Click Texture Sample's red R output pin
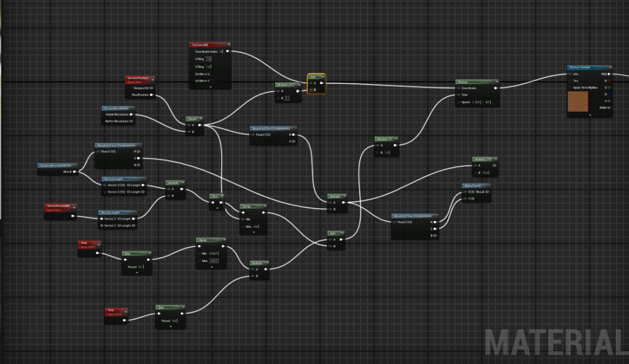629x364 pixels. point(609,81)
